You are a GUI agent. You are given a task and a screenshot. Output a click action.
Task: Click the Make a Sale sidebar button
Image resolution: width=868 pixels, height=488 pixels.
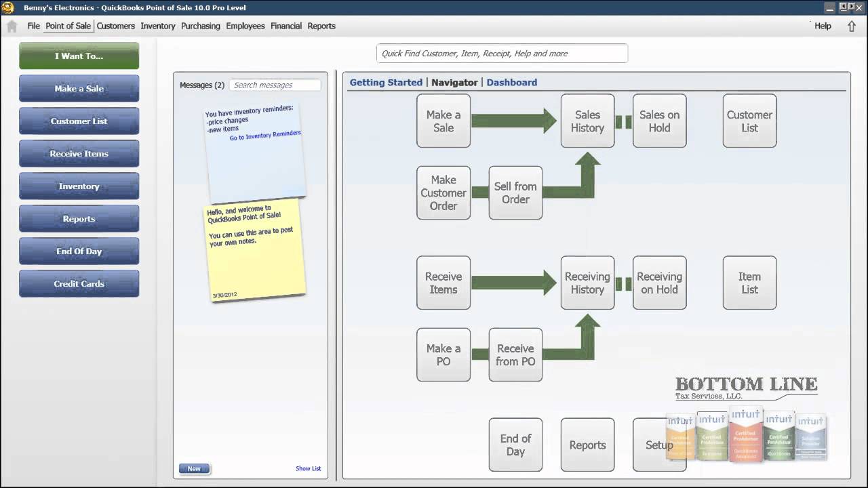click(79, 88)
